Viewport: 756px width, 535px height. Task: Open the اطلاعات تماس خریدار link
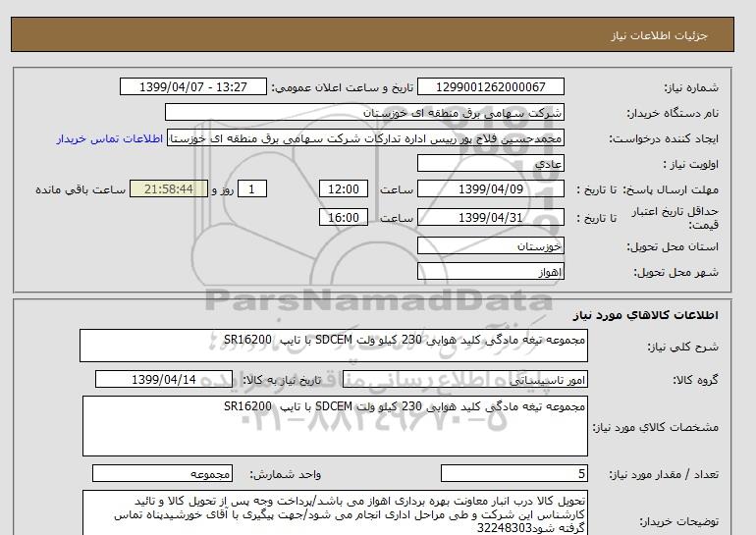point(110,138)
